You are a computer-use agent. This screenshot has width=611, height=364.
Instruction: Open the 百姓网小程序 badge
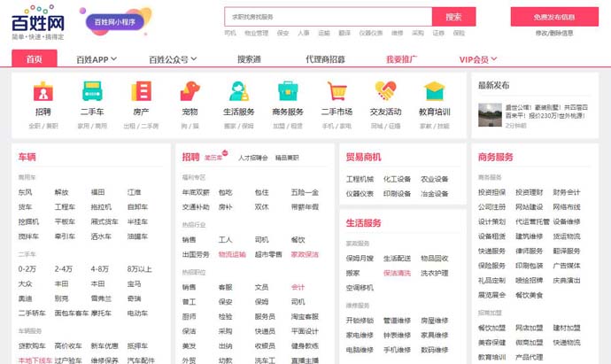pos(115,22)
